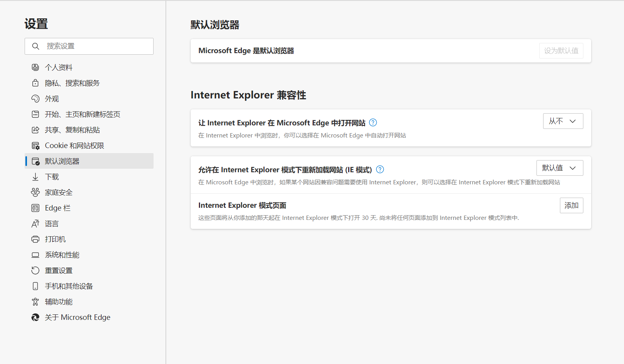Open Cookie 和网站权限 settings
The image size is (624, 364).
click(x=89, y=145)
